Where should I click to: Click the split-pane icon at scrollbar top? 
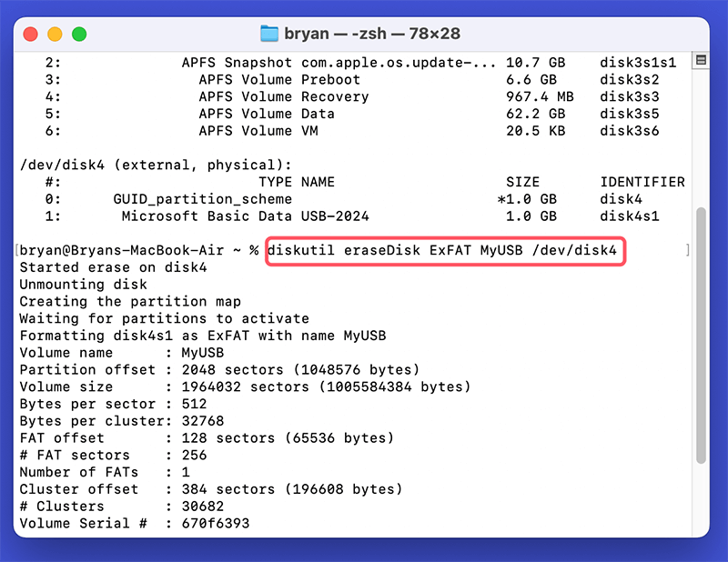pyautogui.click(x=701, y=59)
